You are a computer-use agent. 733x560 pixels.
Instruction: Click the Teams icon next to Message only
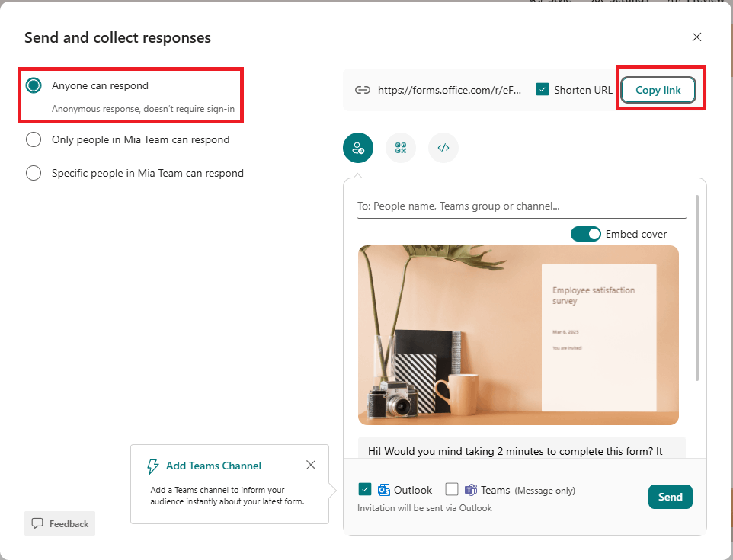(473, 490)
